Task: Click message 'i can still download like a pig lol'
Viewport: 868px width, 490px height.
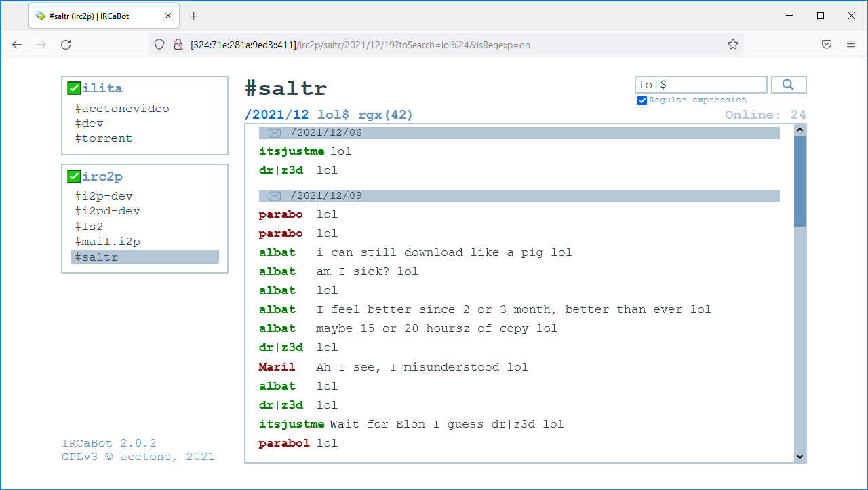Action: pyautogui.click(x=444, y=252)
